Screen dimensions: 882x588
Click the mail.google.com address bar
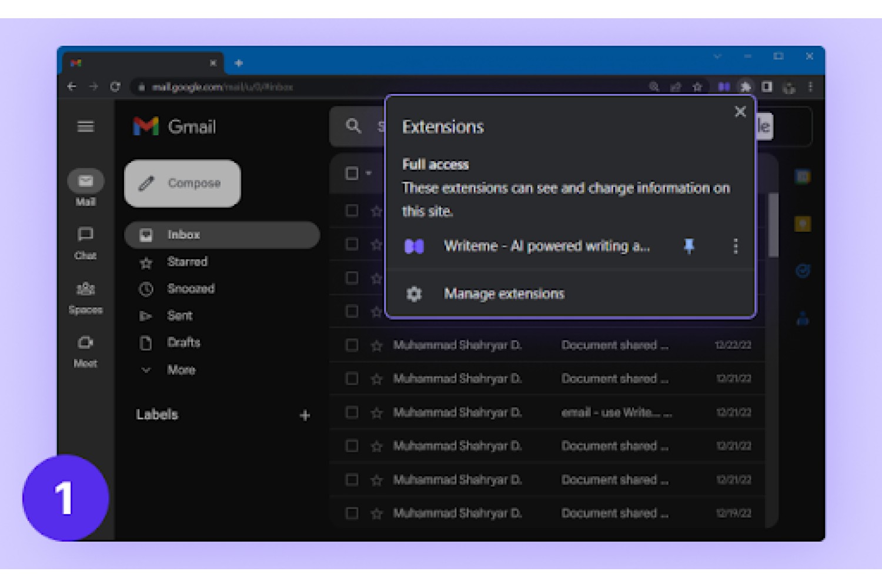coord(388,87)
